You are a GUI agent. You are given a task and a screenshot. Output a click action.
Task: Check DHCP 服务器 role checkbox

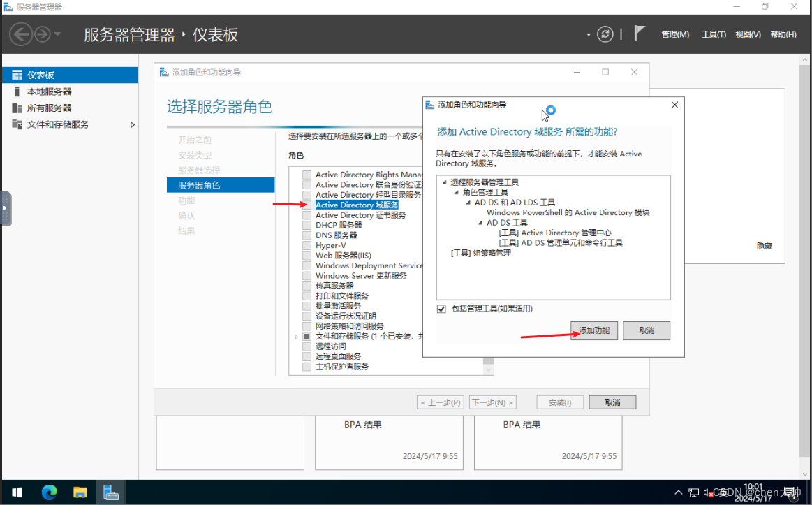click(x=307, y=226)
